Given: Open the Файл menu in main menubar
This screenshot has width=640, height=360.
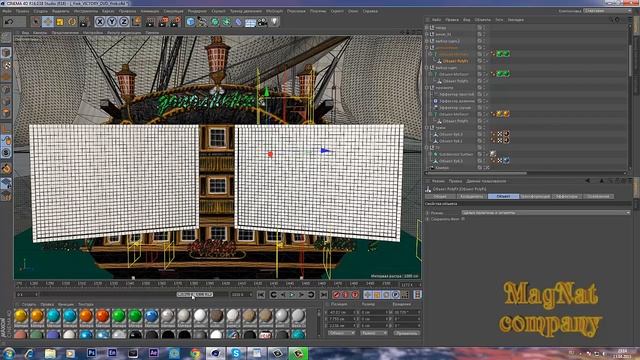Looking at the screenshot, I should click(x=7, y=11).
